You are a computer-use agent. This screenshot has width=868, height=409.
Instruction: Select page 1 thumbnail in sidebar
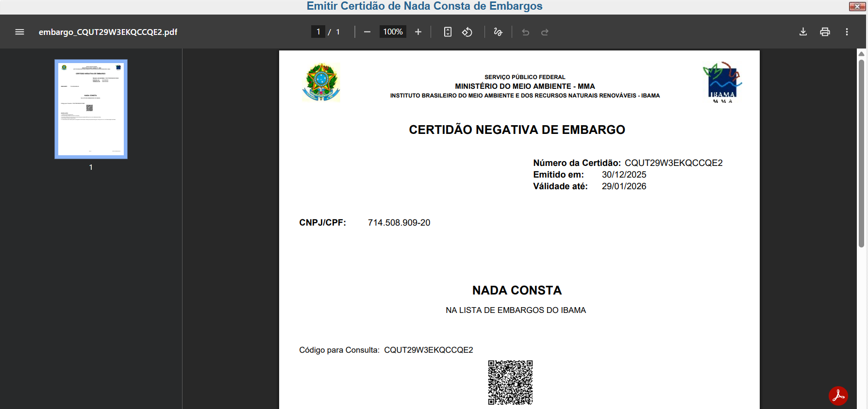tap(91, 109)
